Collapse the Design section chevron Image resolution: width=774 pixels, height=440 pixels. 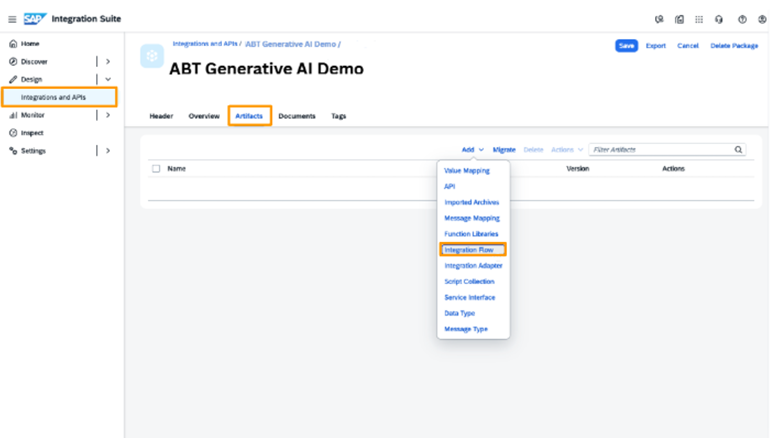pyautogui.click(x=108, y=80)
